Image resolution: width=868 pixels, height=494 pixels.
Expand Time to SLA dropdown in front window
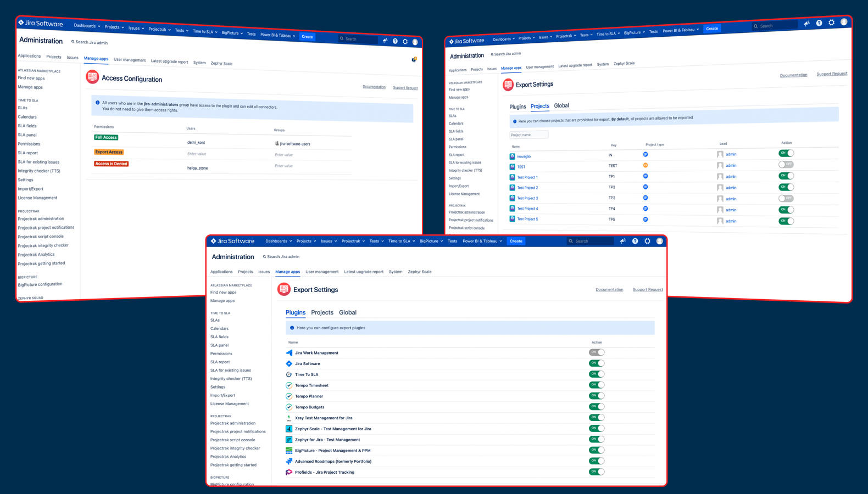click(x=402, y=241)
